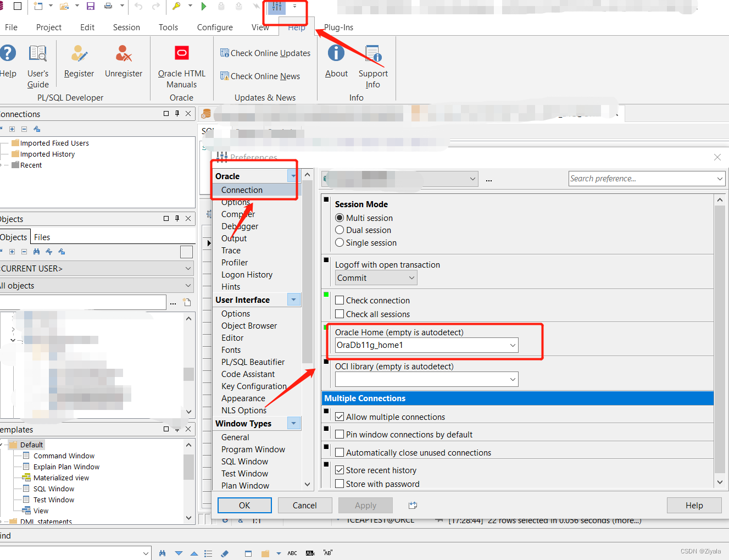The height and width of the screenshot is (560, 729).
Task: Click the green Execute play icon
Action: [x=204, y=6]
